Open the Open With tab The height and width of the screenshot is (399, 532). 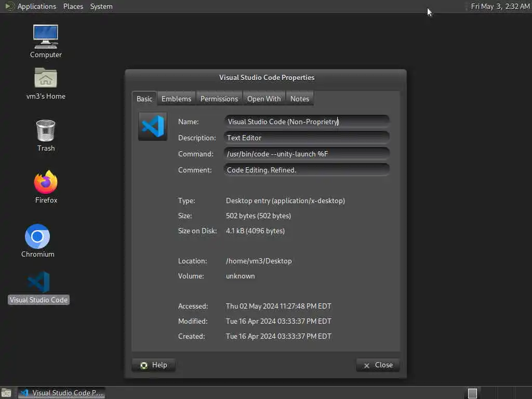pyautogui.click(x=263, y=99)
